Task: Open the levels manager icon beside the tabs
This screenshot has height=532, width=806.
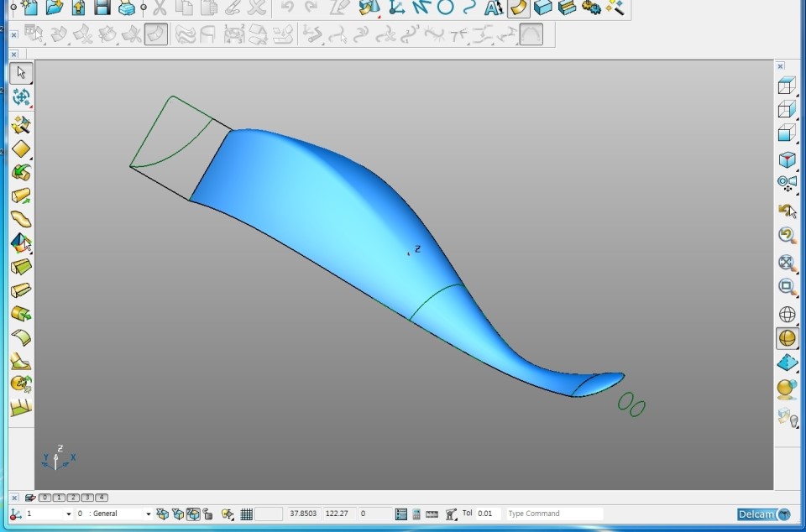Action: tap(30, 497)
